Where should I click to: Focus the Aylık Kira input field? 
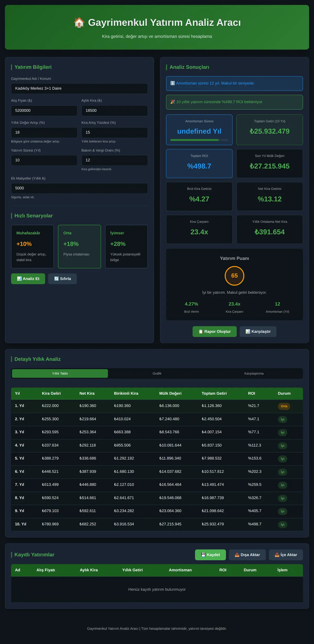115,111
